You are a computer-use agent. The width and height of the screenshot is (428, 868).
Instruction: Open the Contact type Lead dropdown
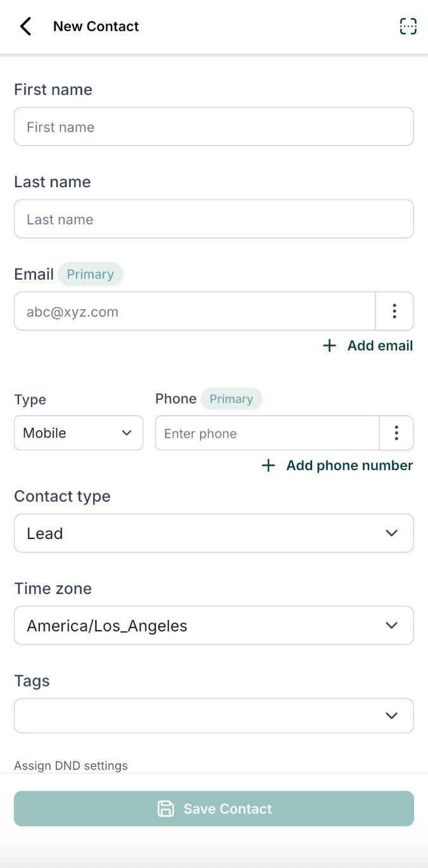pyautogui.click(x=214, y=533)
